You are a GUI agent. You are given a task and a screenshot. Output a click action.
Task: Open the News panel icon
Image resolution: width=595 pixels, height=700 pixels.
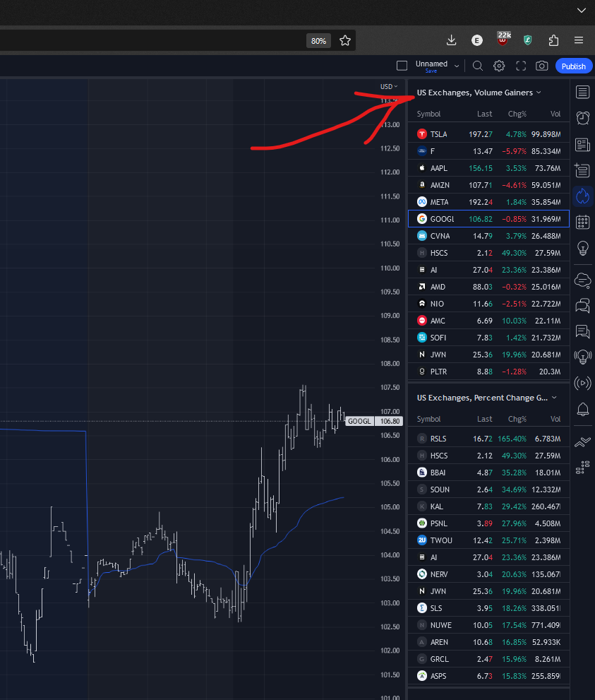(582, 145)
